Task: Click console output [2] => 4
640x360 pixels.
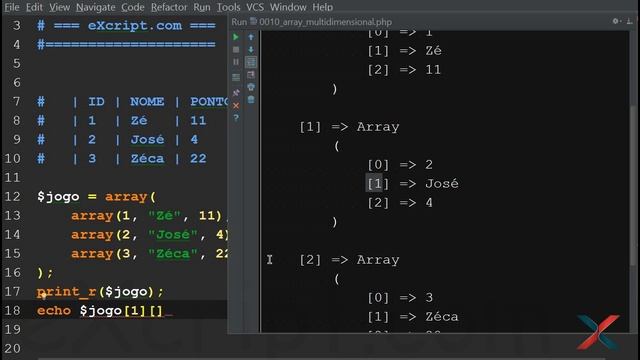Action: pyautogui.click(x=400, y=203)
